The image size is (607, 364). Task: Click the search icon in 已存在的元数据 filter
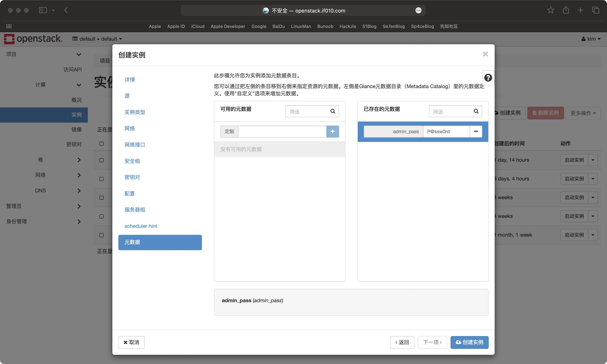tap(476, 111)
